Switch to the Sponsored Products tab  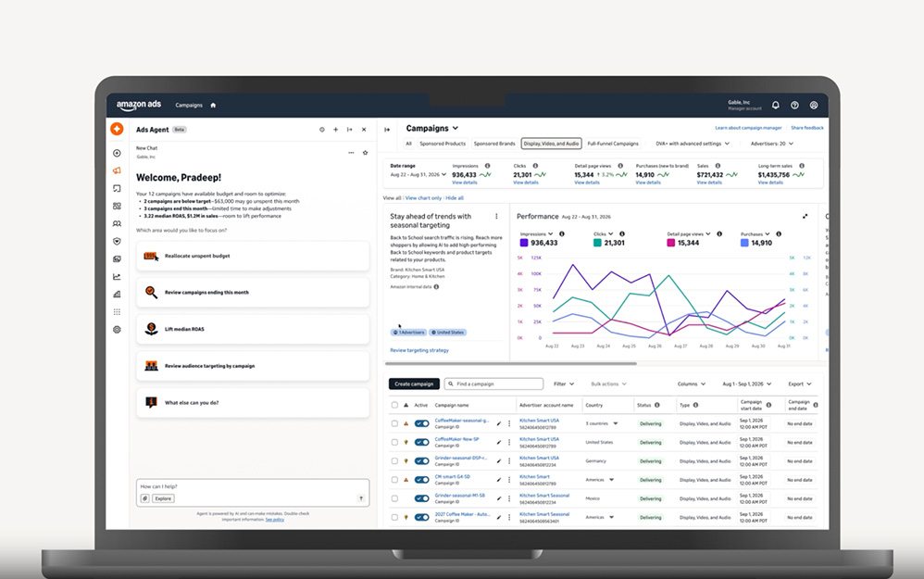pyautogui.click(x=443, y=144)
